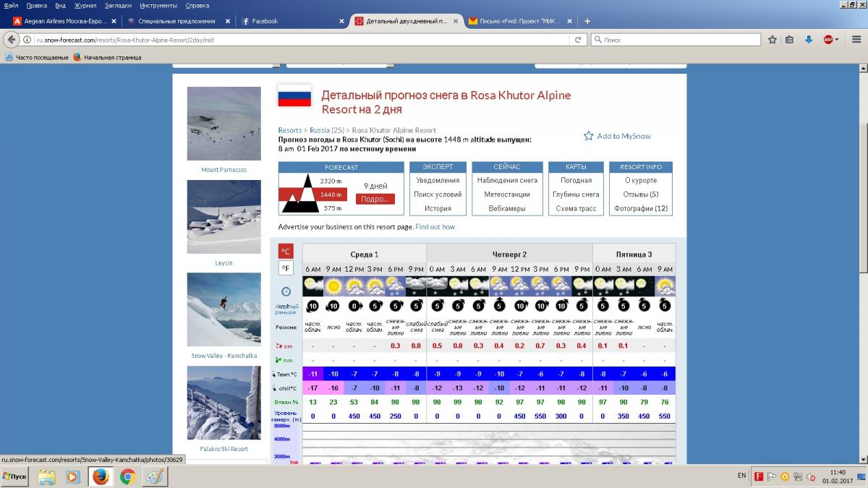Click the clock icon for week earlier

click(x=286, y=291)
